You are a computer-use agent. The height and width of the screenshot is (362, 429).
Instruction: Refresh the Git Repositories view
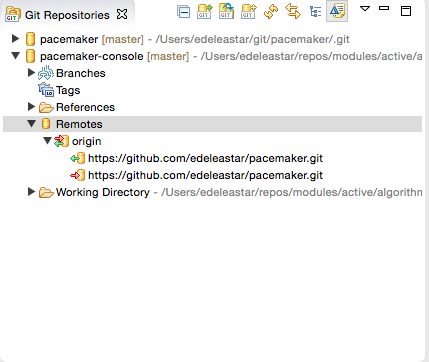271,11
